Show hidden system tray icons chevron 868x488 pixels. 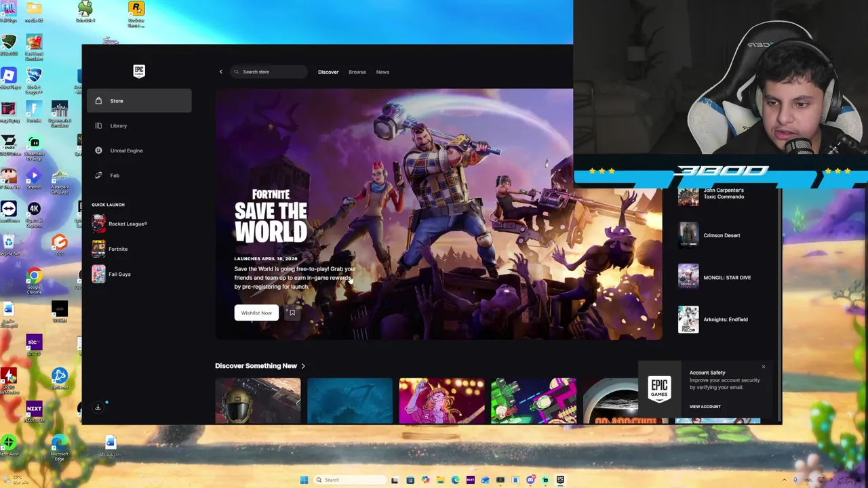tap(785, 480)
